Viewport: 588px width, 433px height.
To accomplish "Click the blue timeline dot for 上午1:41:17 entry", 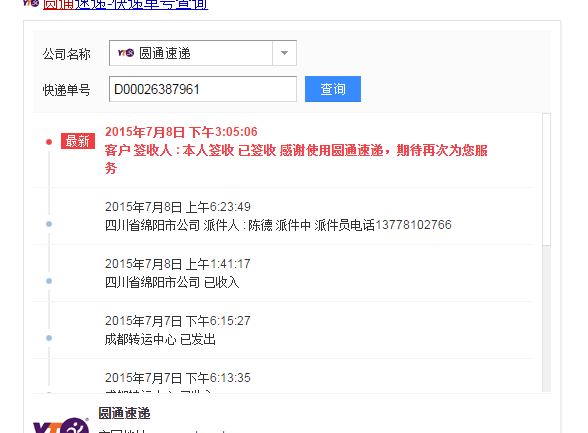I will tap(49, 281).
